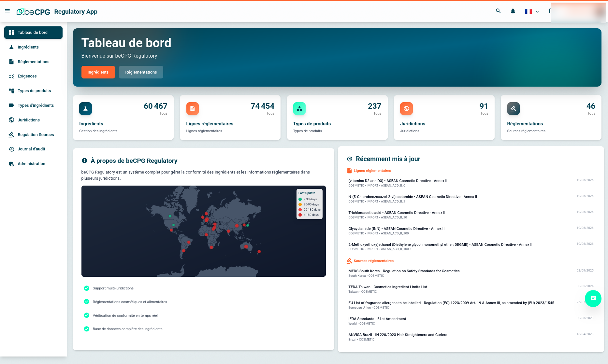Open Types d'ingrédients in sidebar

coord(33,105)
